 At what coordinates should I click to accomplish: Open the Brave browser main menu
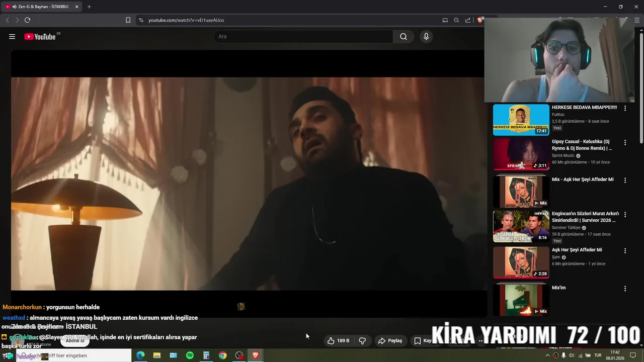pyautogui.click(x=636, y=20)
